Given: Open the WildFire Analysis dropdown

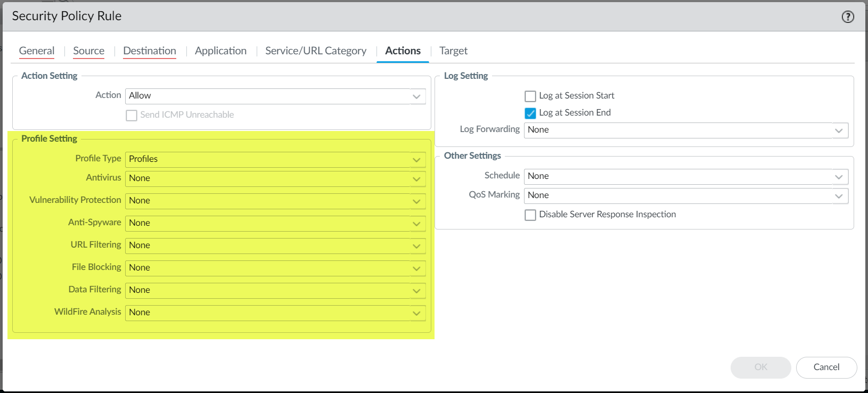Looking at the screenshot, I should click(417, 313).
